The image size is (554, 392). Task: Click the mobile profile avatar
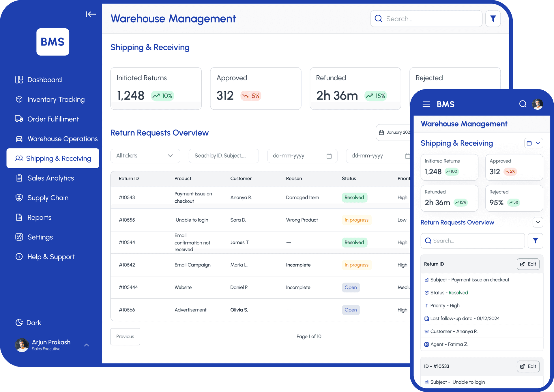(537, 104)
